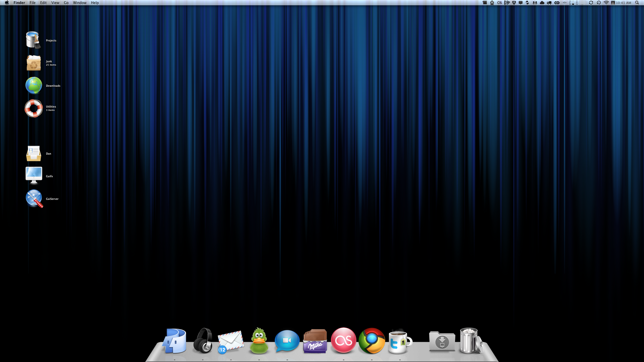Select the GuiServer network utility desktop icon
This screenshot has height=362, width=644.
pos(34,199)
